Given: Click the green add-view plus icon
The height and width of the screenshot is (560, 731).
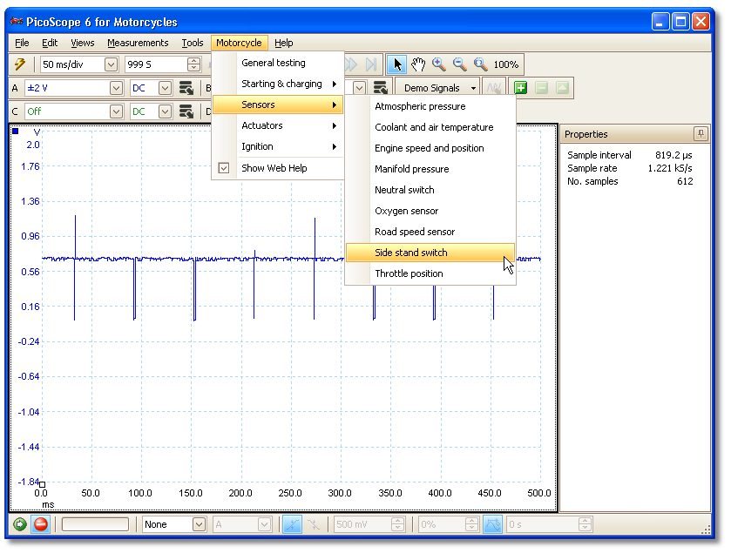Looking at the screenshot, I should (520, 88).
